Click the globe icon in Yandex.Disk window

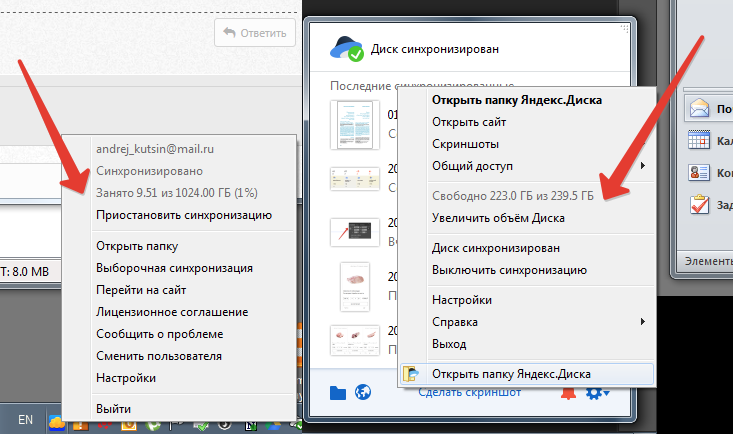363,392
